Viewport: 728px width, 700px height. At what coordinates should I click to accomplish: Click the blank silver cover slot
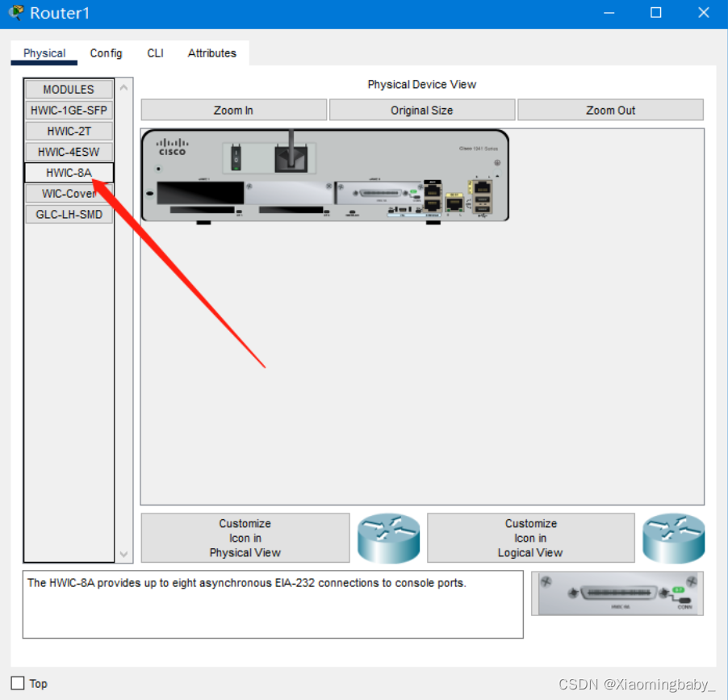(289, 192)
